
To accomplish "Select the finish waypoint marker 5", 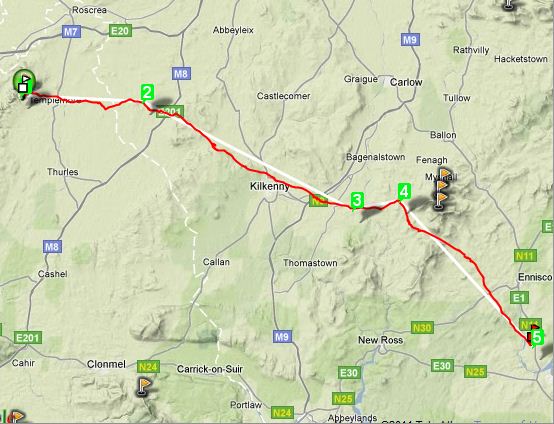I will coord(537,337).
